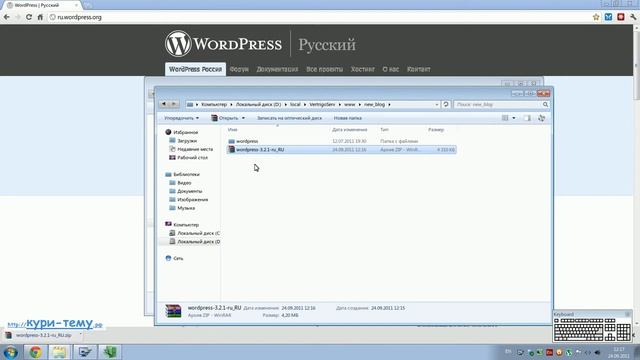Open Explorer help icon
The height and width of the screenshot is (360, 640).
click(x=542, y=118)
